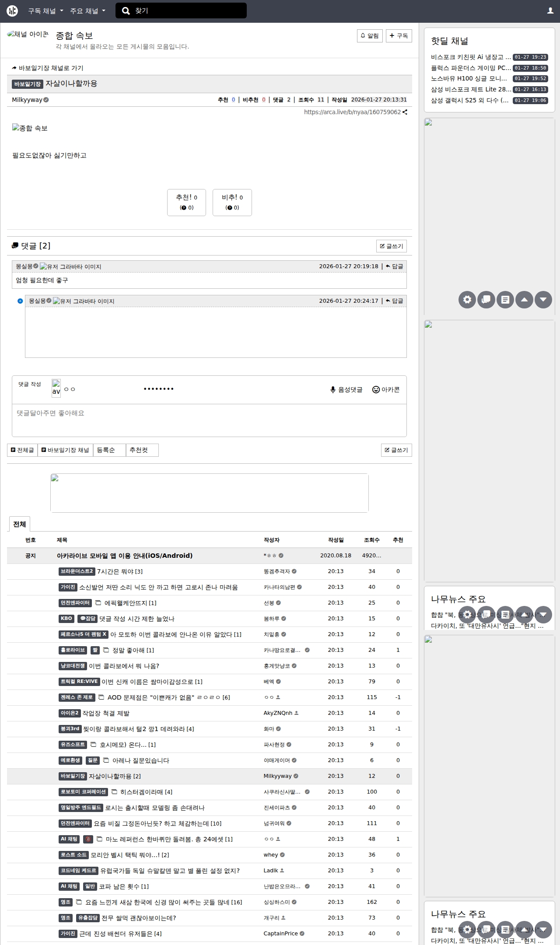The image size is (560, 945).
Task: Open the 추천컷 threshold selector
Action: tap(142, 450)
